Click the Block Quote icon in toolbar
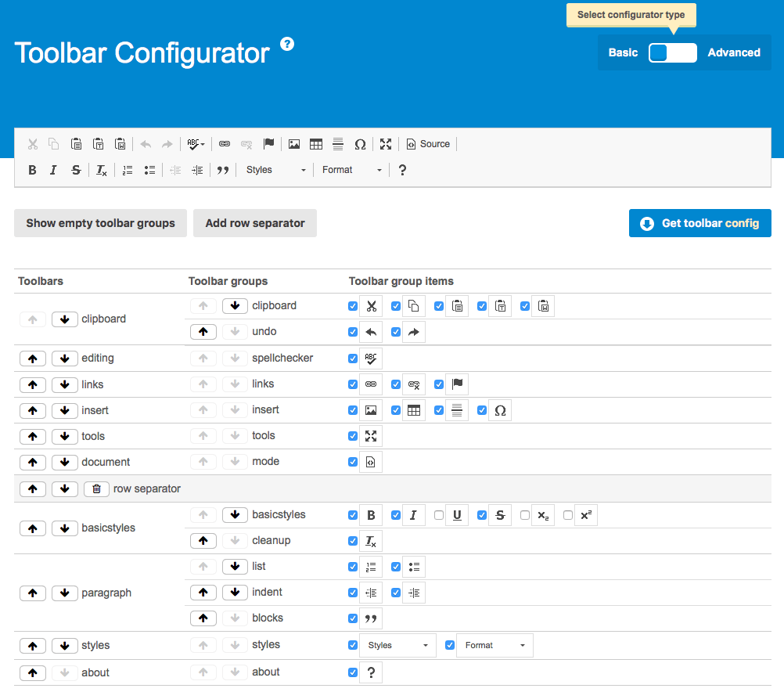 [223, 170]
